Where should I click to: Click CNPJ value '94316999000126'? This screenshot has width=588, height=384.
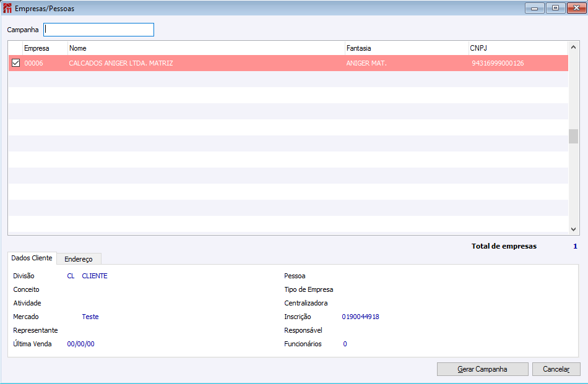pyautogui.click(x=498, y=63)
